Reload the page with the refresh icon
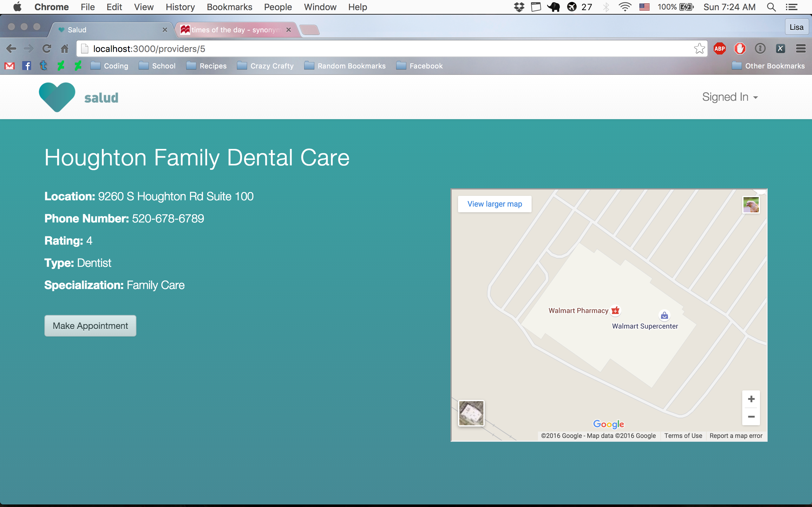Viewport: 812px width, 507px height. (x=47, y=49)
